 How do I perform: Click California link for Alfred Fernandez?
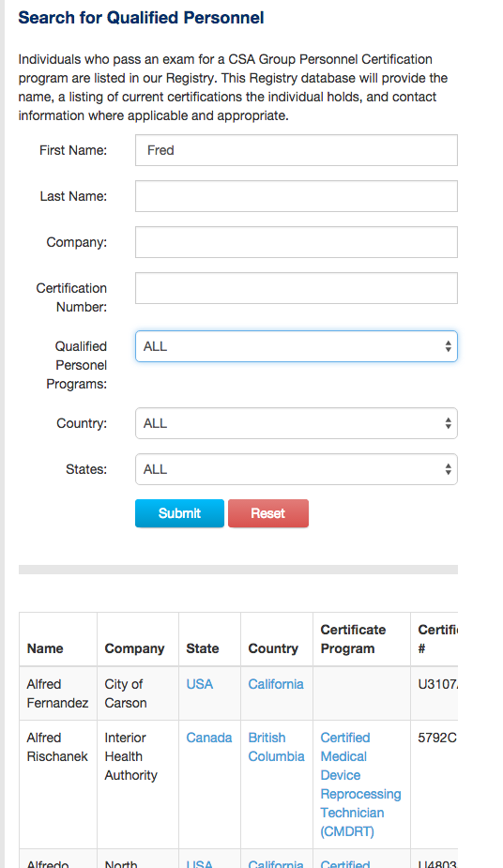click(x=276, y=684)
